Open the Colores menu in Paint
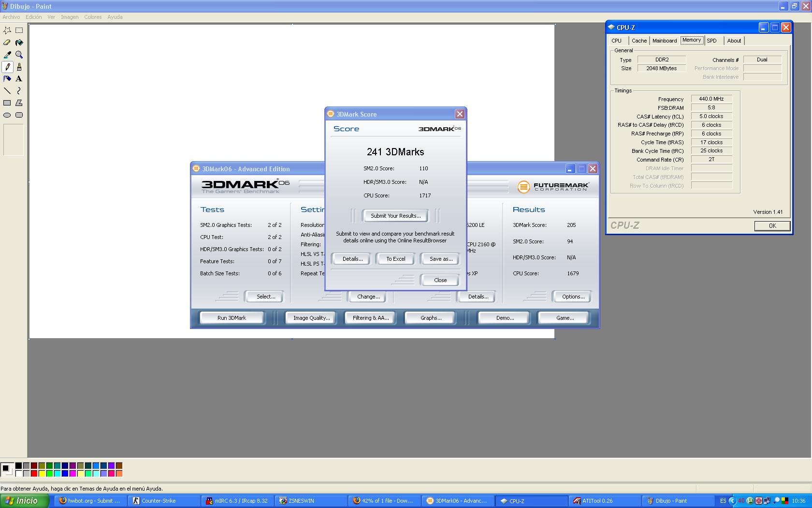This screenshot has width=812, height=508. pyautogui.click(x=93, y=17)
